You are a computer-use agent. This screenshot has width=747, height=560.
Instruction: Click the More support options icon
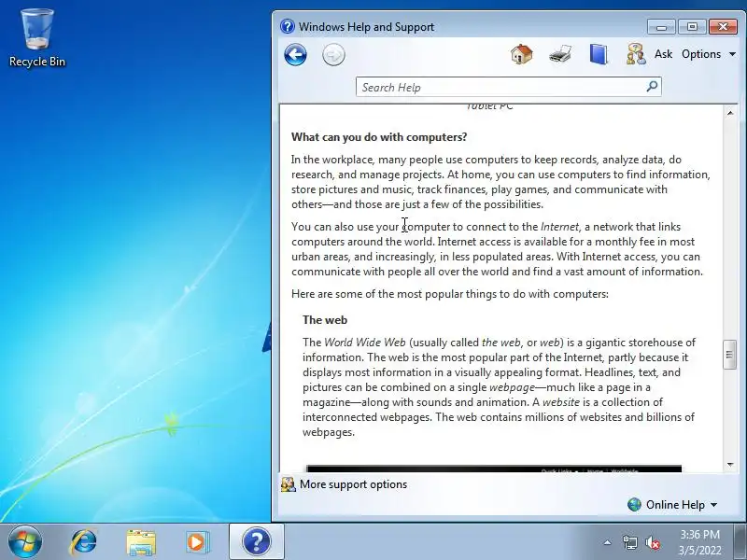[289, 484]
